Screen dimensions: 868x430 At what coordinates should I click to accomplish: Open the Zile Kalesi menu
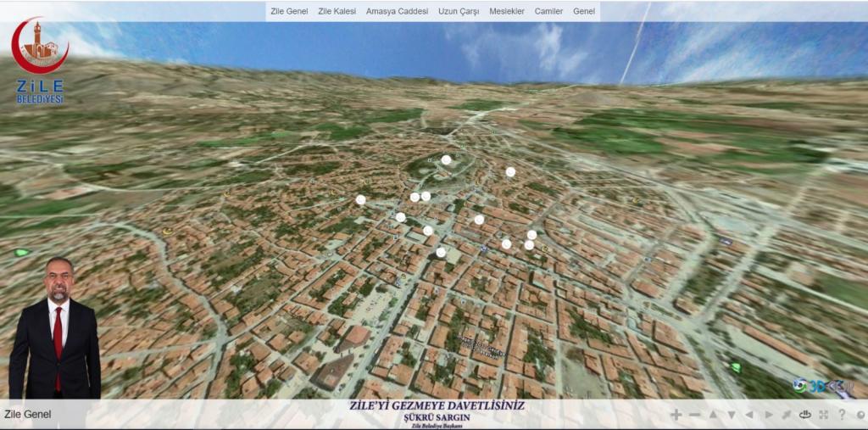(x=337, y=11)
